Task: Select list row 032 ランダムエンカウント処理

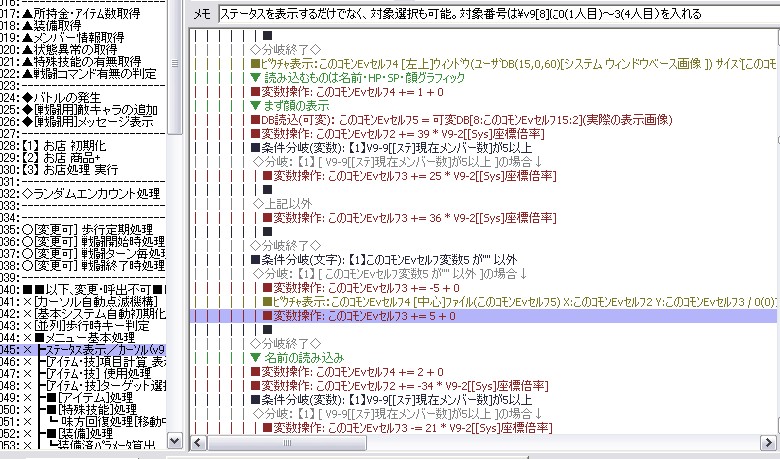Action: 83,193
